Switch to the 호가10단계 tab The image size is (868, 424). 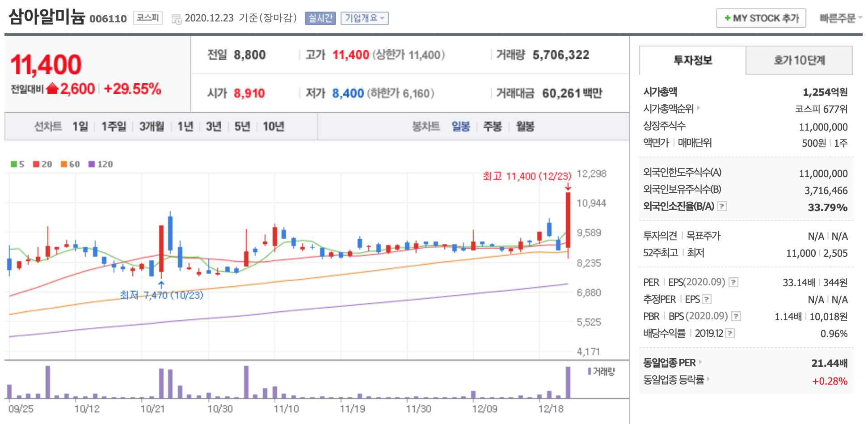(799, 60)
